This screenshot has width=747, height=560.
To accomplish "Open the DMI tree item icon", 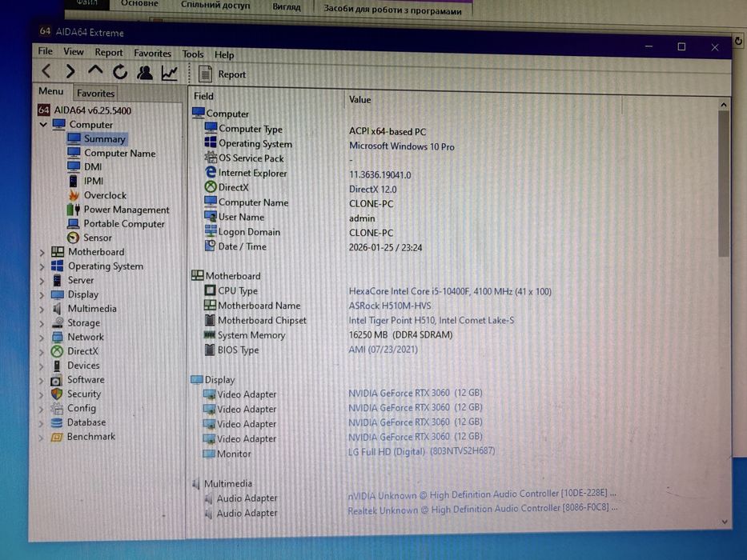I will (74, 166).
